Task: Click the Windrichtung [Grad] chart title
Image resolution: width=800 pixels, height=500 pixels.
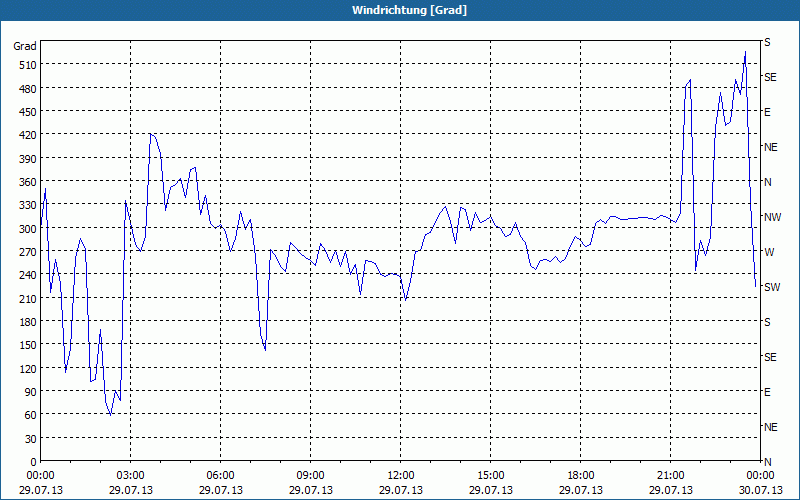Action: pos(409,10)
